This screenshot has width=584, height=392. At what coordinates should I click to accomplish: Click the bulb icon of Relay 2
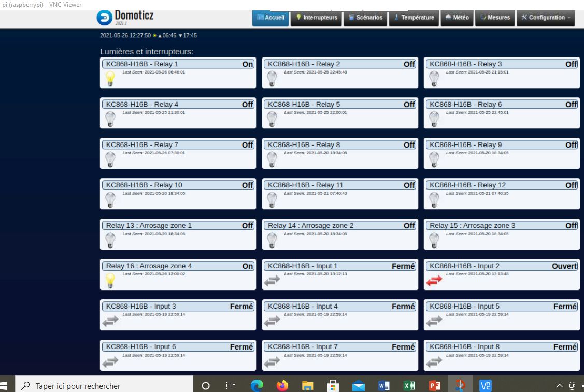click(x=272, y=78)
